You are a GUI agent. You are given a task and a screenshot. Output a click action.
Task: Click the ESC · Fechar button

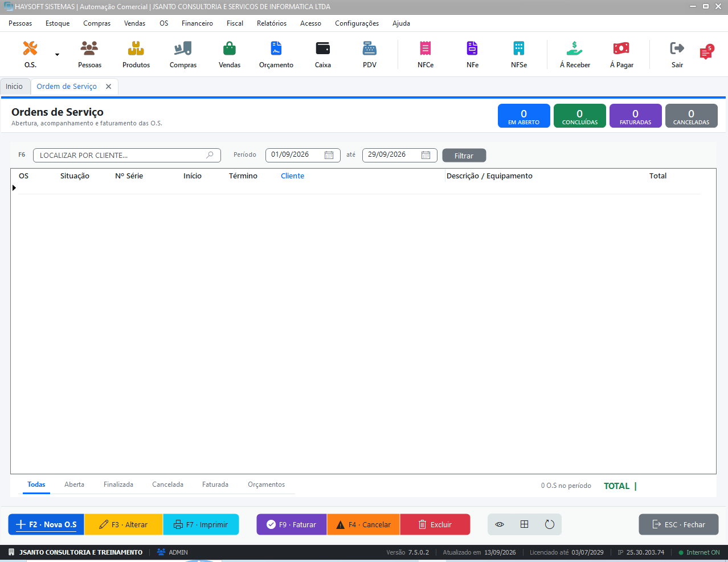(x=678, y=524)
